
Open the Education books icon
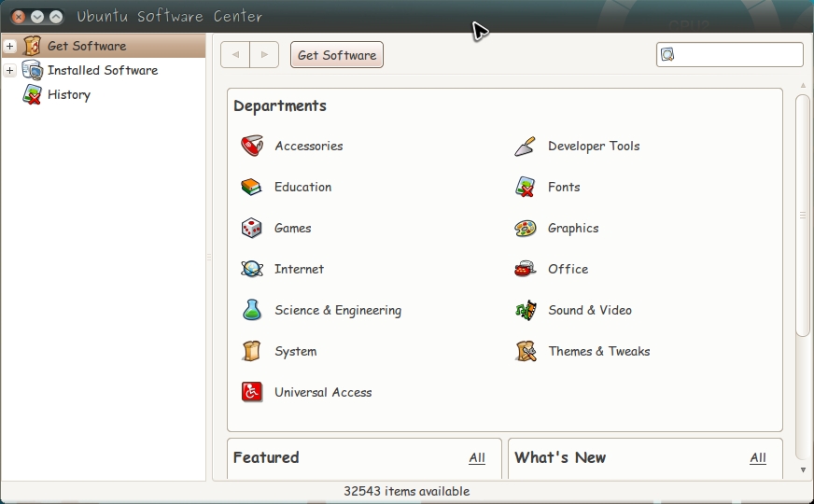click(252, 187)
